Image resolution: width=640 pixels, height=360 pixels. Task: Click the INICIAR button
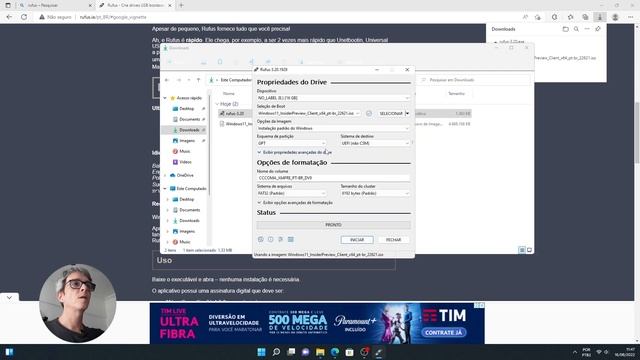click(357, 240)
